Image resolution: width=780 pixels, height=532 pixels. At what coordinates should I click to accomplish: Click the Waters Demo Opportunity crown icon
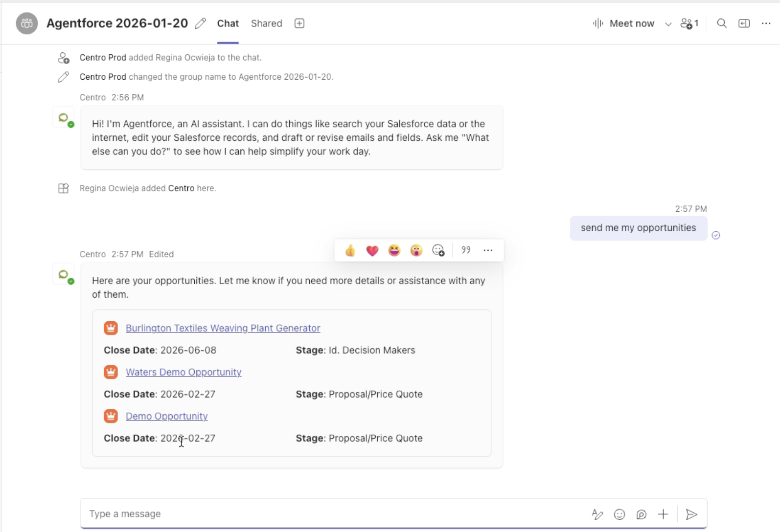[x=111, y=372]
